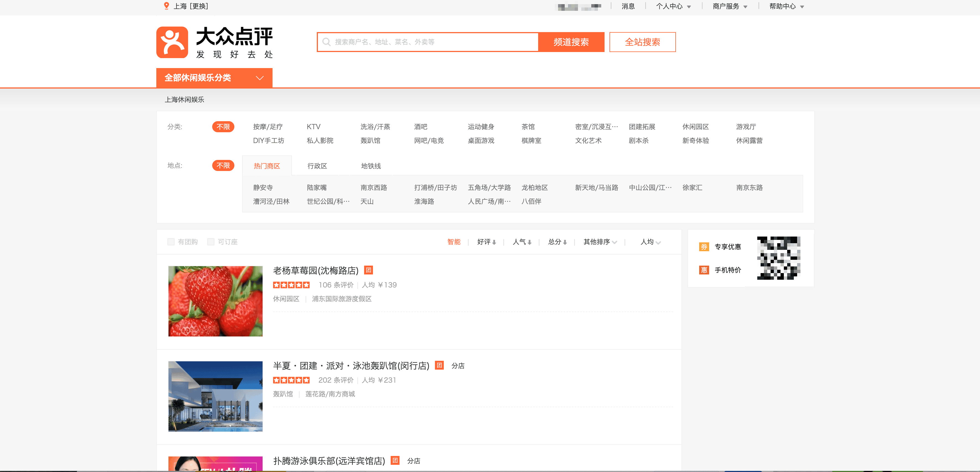
Task: Sort results by 好评 rating
Action: point(486,242)
